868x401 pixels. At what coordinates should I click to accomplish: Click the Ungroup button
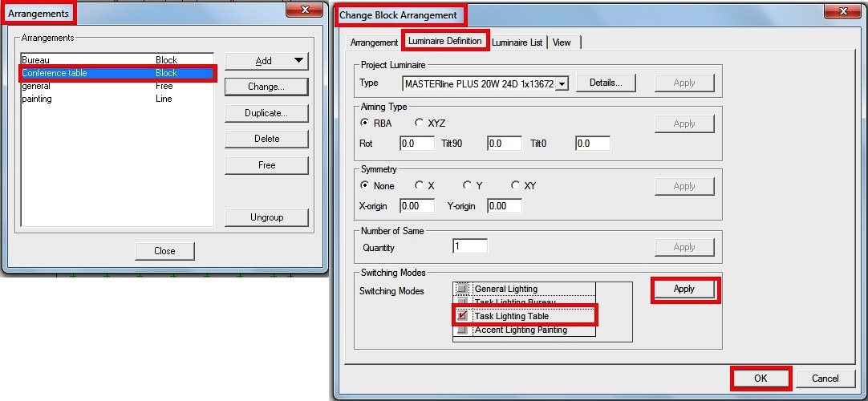(x=266, y=217)
